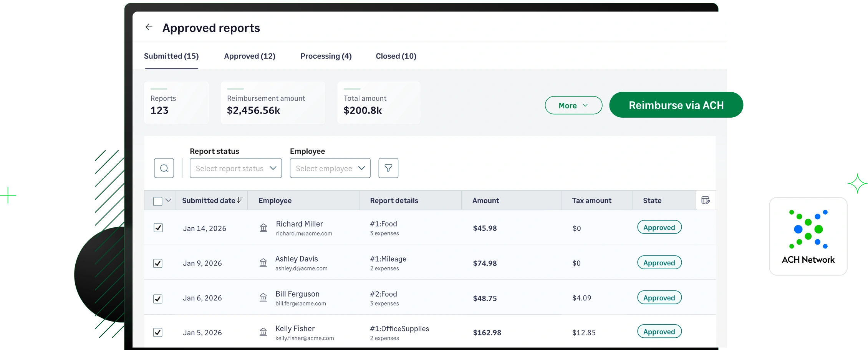Expand the chevron beside the select-all checkbox
Screen dimensions: 868x350
click(x=168, y=200)
